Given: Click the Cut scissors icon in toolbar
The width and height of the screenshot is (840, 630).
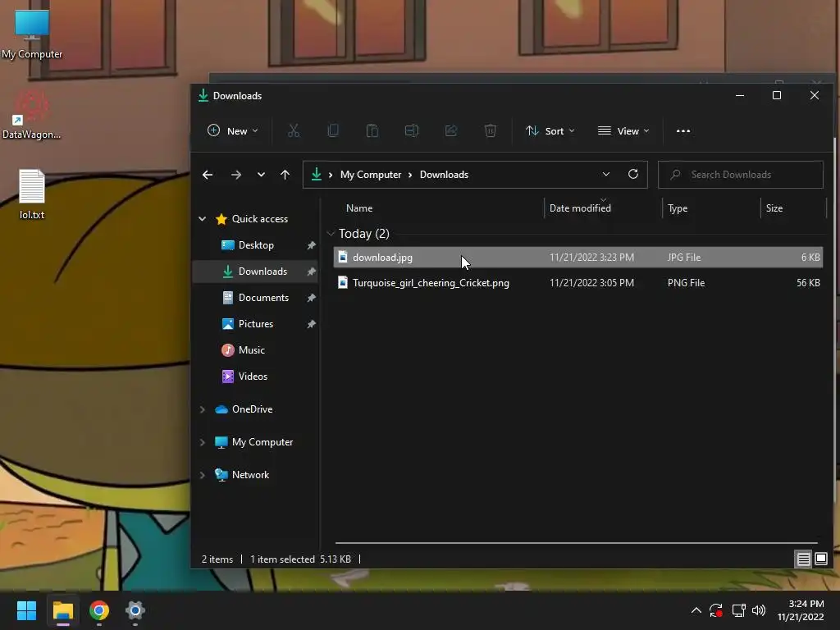Looking at the screenshot, I should tap(294, 130).
